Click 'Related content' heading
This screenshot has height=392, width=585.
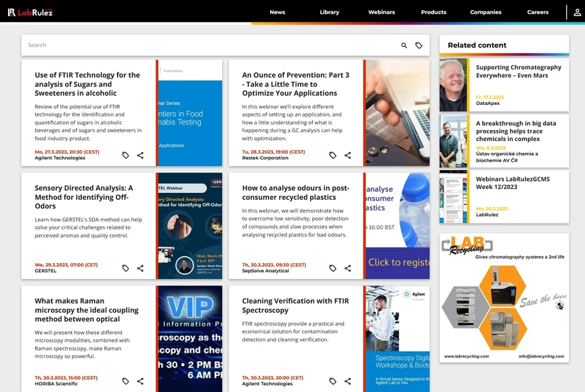[x=477, y=45]
